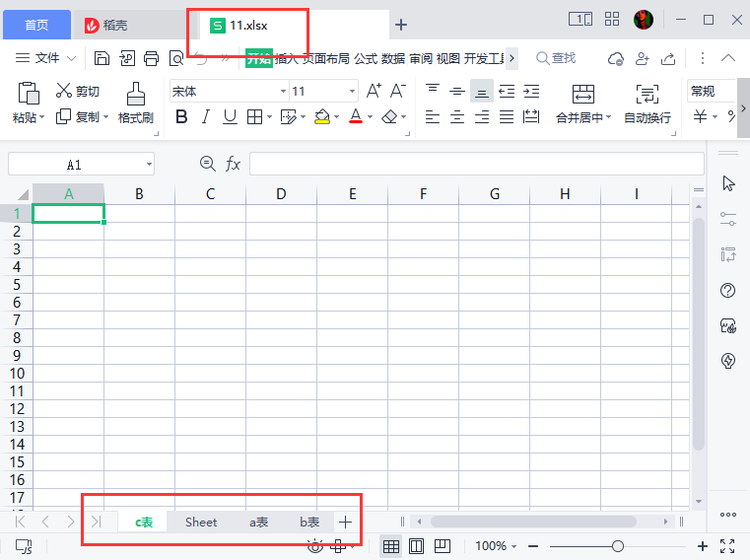Click the collaboration add-user icon
Image resolution: width=750 pixels, height=560 pixels.
(x=642, y=59)
